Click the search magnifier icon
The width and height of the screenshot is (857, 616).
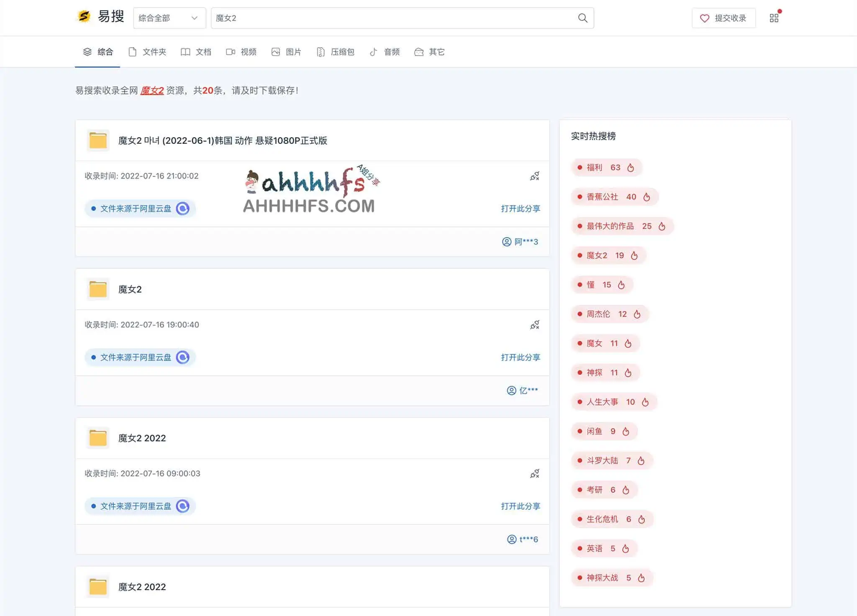coord(582,18)
